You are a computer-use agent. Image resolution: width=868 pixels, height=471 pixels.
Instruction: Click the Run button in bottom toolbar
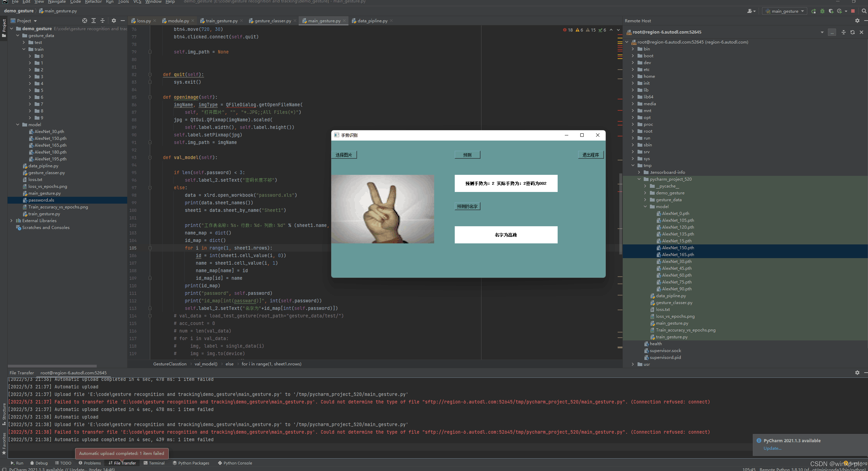point(17,463)
